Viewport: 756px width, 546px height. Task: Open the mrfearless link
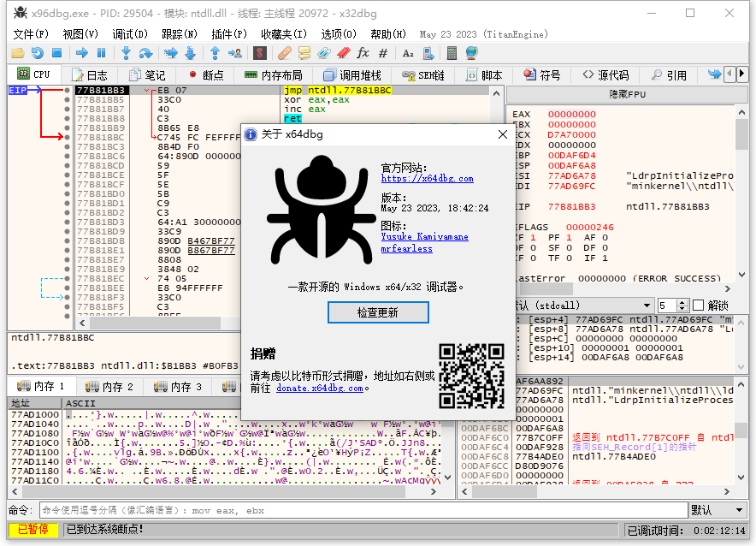coord(406,248)
